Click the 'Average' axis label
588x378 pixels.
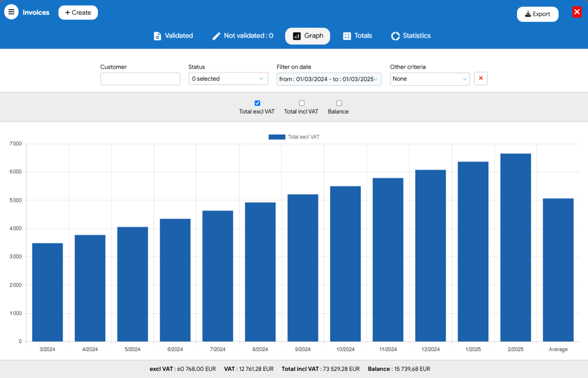pos(558,350)
